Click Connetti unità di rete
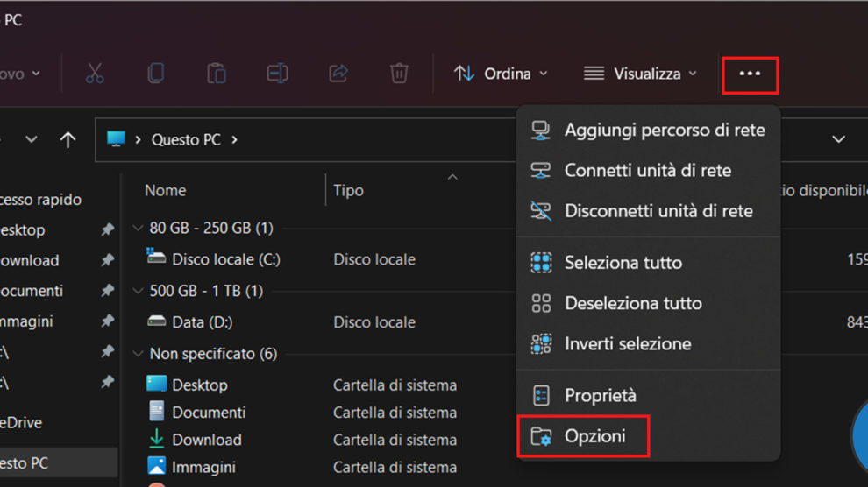Image resolution: width=868 pixels, height=487 pixels. 647,171
